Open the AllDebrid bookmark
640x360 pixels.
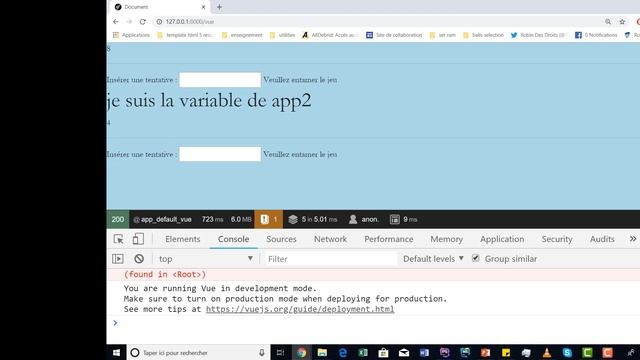[330, 35]
